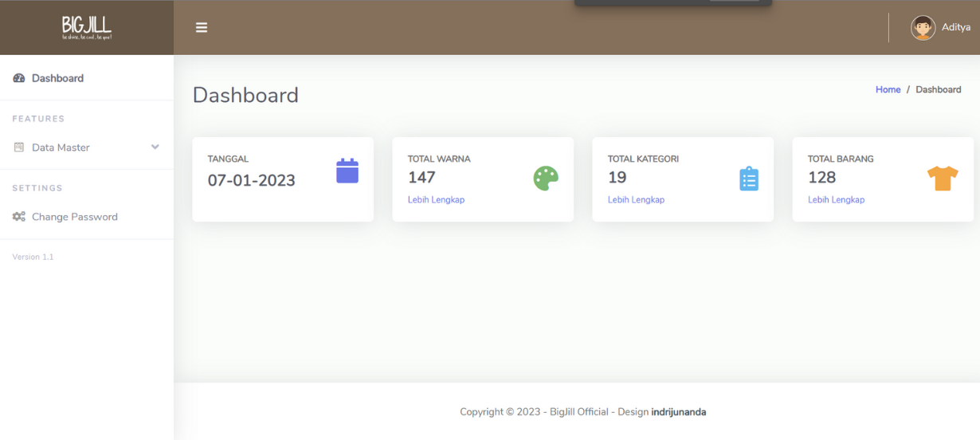
Task: Click the blue clipboard list icon
Action: coord(749,179)
